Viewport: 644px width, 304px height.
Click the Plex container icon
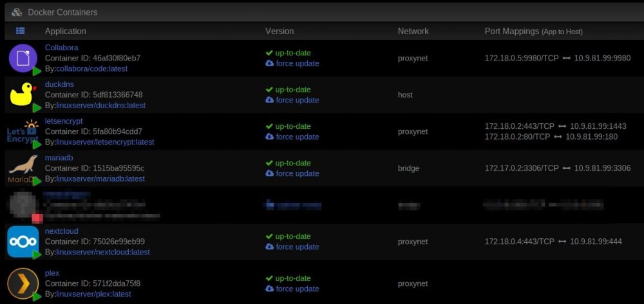23,283
